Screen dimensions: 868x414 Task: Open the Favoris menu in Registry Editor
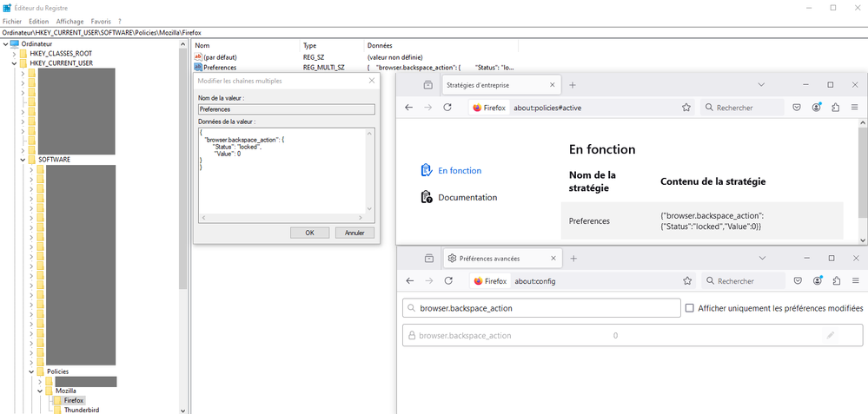point(102,21)
